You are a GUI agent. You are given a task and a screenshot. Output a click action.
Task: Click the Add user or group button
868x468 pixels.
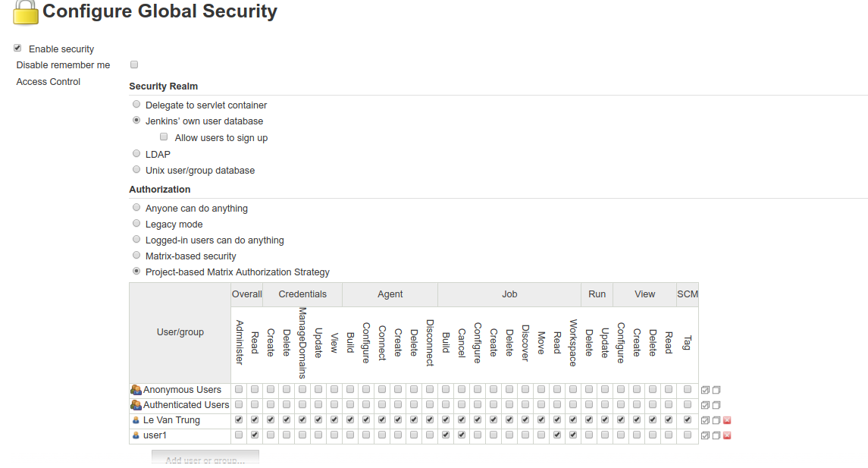pos(205,457)
